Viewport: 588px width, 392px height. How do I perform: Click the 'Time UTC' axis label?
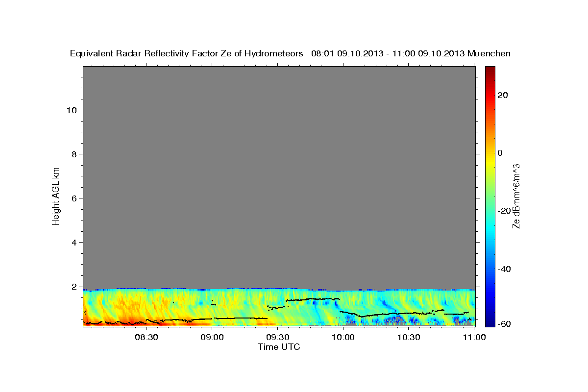[279, 347]
